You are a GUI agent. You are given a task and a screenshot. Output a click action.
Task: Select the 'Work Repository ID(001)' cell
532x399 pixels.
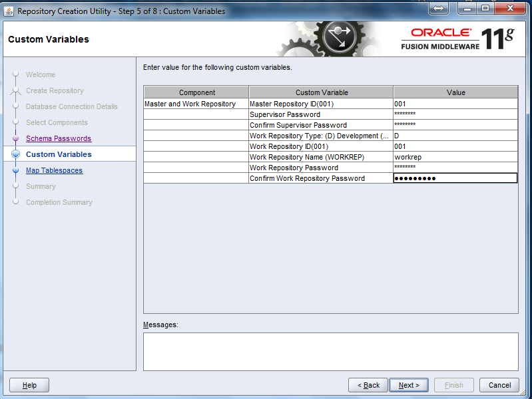pyautogui.click(x=321, y=146)
